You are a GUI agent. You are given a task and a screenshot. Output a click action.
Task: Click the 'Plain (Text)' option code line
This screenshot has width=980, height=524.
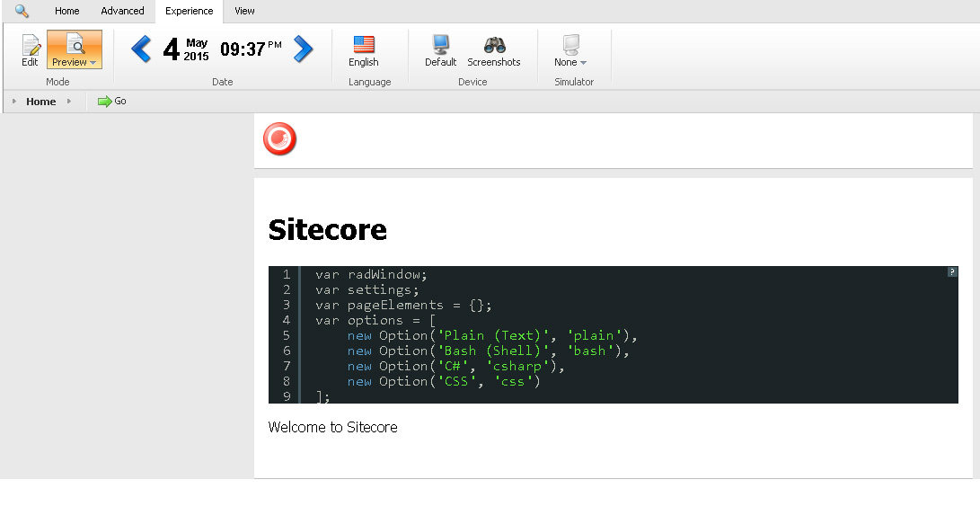pyautogui.click(x=492, y=336)
